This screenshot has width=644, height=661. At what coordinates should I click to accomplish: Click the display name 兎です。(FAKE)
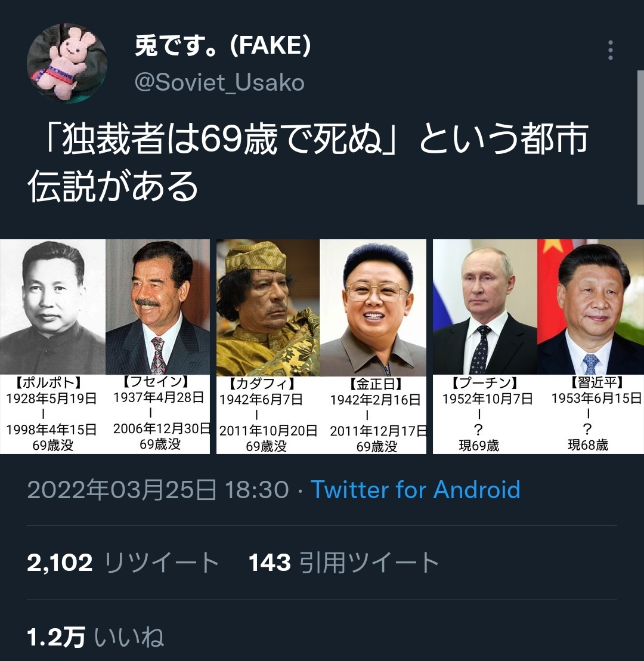(223, 45)
